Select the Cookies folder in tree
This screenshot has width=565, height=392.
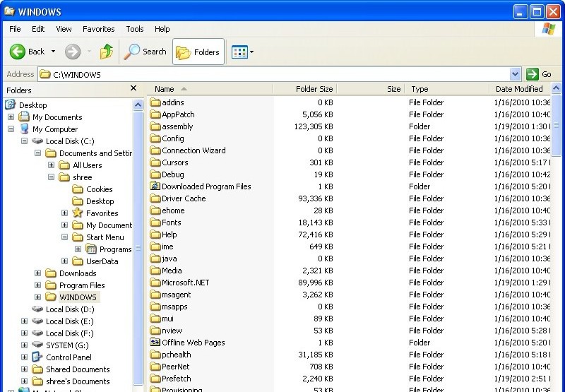point(93,189)
